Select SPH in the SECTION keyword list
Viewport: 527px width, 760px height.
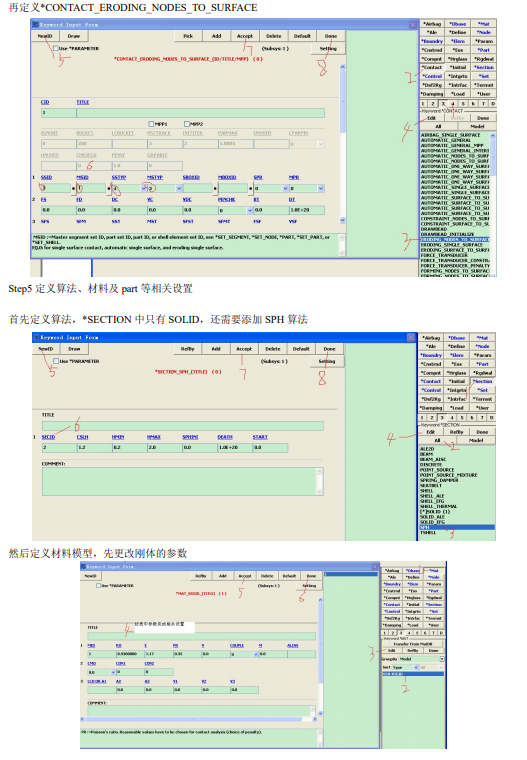(x=457, y=527)
